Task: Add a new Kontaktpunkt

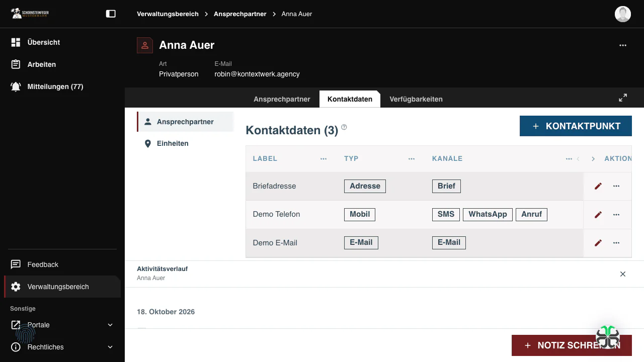Action: (576, 126)
